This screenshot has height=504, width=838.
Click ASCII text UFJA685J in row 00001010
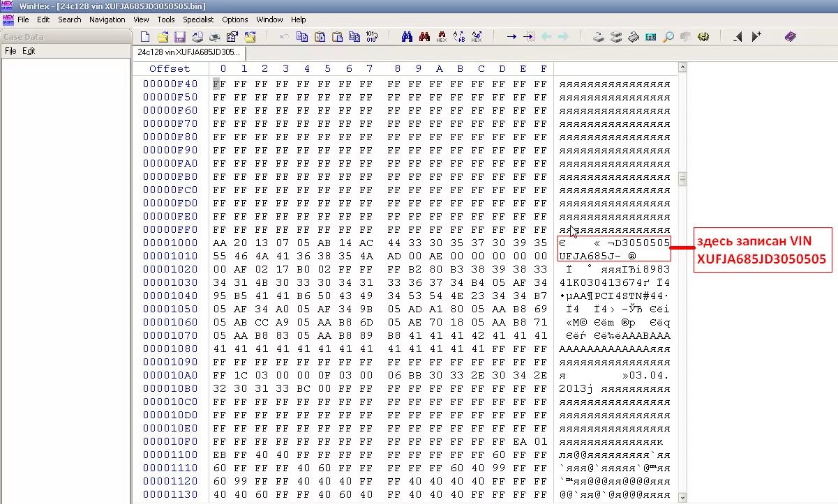(588, 257)
